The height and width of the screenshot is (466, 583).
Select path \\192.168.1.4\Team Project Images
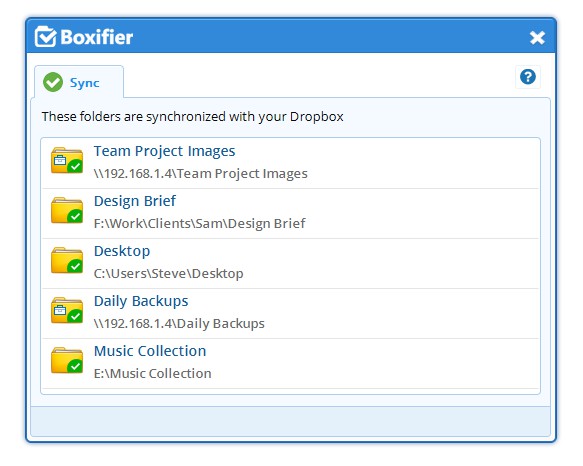(x=201, y=174)
